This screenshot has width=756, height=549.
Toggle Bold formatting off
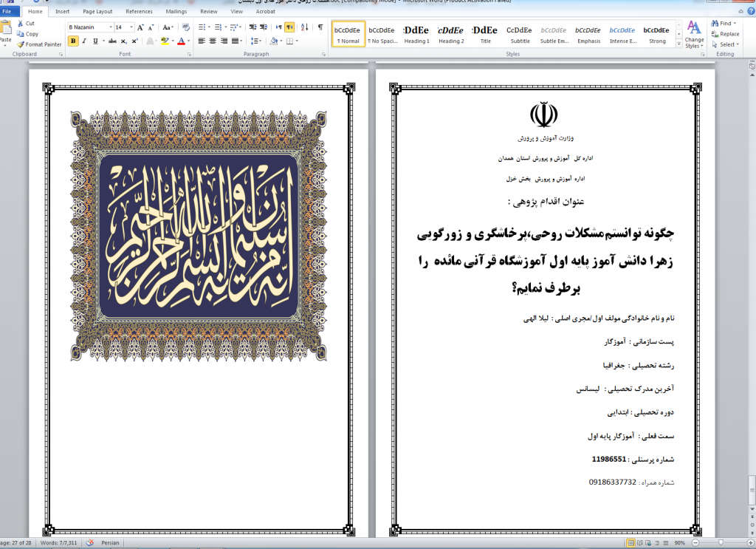point(73,41)
